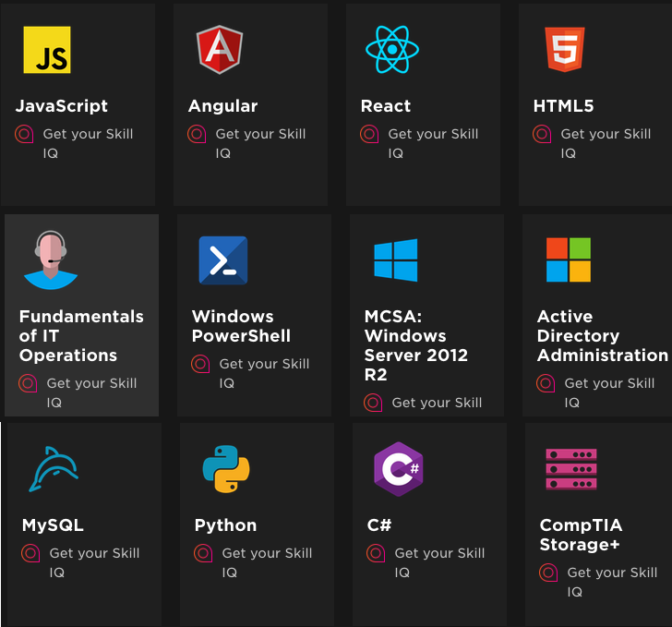
Task: Click Skill IQ badge icon under Angular
Action: (x=197, y=134)
